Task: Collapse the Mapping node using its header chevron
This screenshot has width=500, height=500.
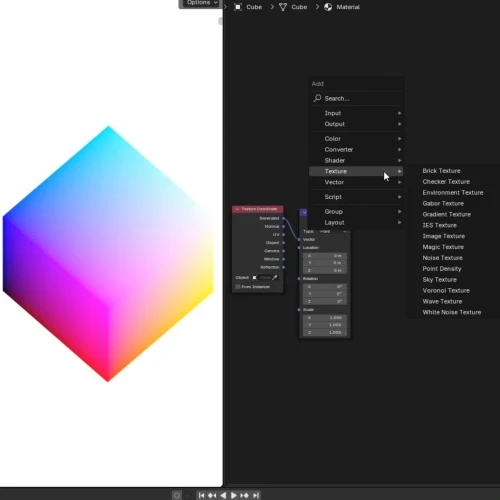Action: tap(304, 212)
